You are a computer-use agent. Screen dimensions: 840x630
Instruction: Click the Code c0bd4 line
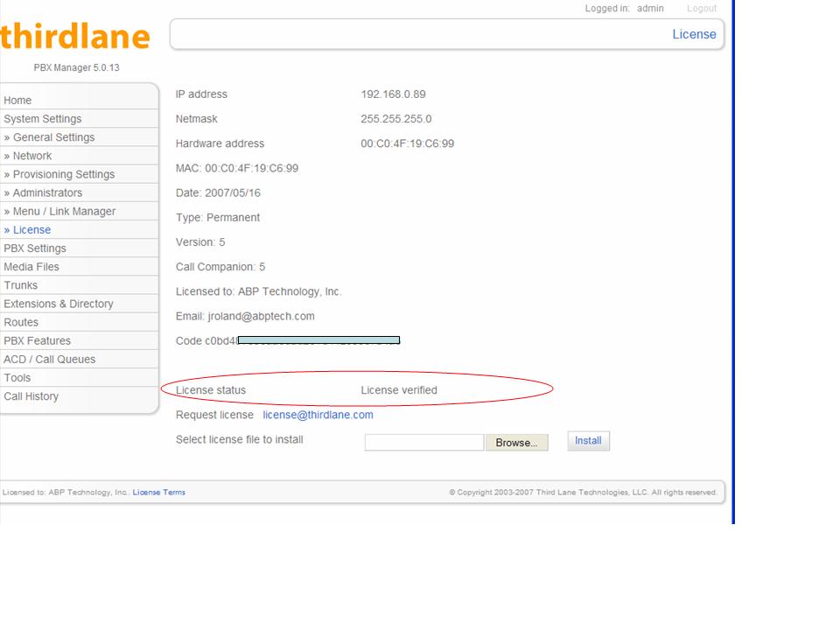click(288, 340)
